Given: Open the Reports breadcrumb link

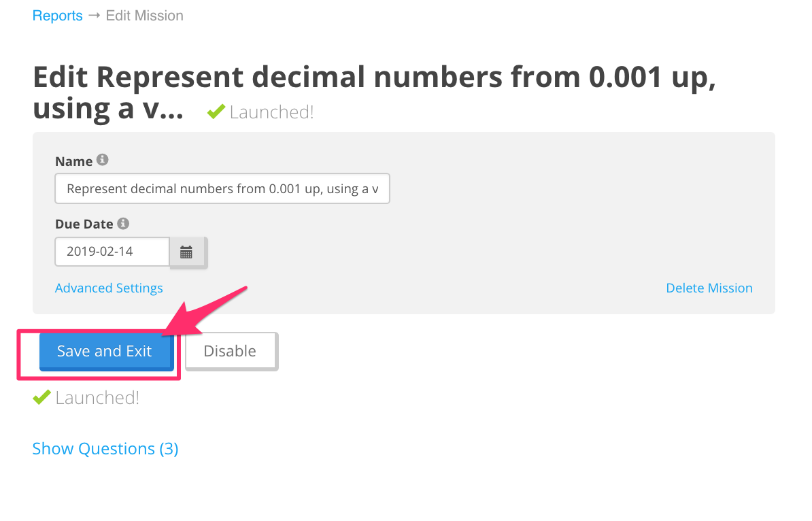Looking at the screenshot, I should [x=58, y=16].
